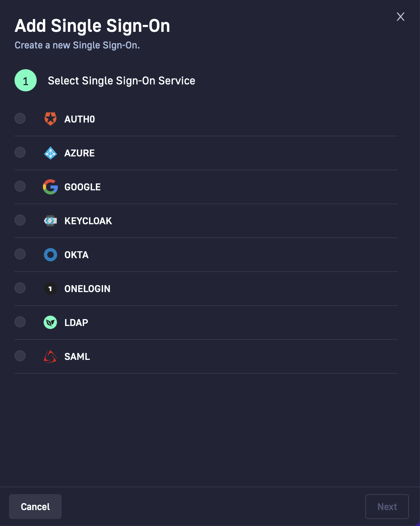Click the Auth0 shield logo icon
The image size is (420, 526).
coord(51,119)
